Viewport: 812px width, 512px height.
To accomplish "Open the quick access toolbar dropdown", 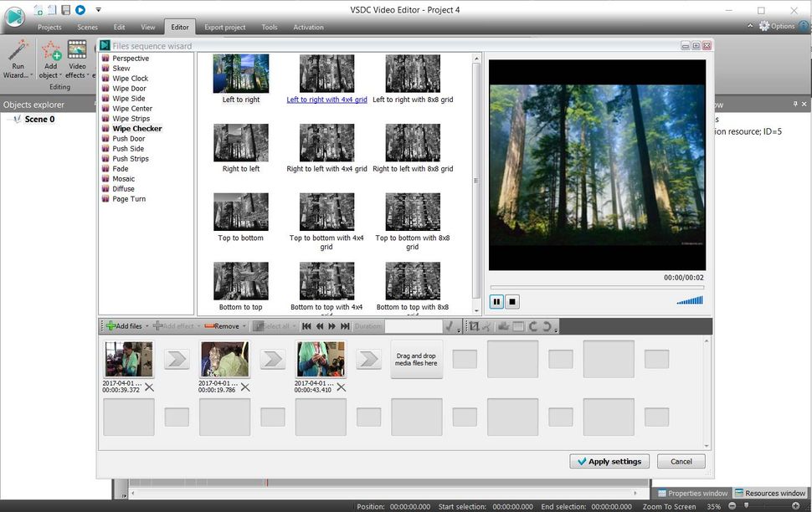I will coord(98,9).
